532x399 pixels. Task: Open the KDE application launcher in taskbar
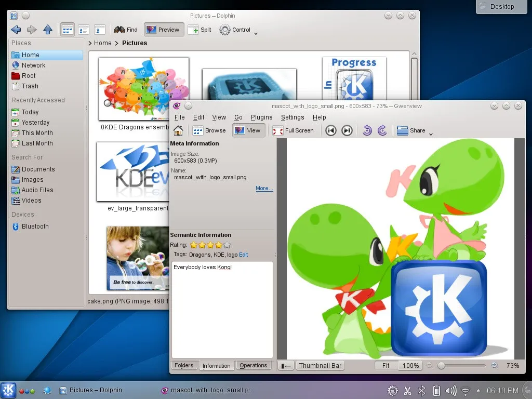click(8, 390)
